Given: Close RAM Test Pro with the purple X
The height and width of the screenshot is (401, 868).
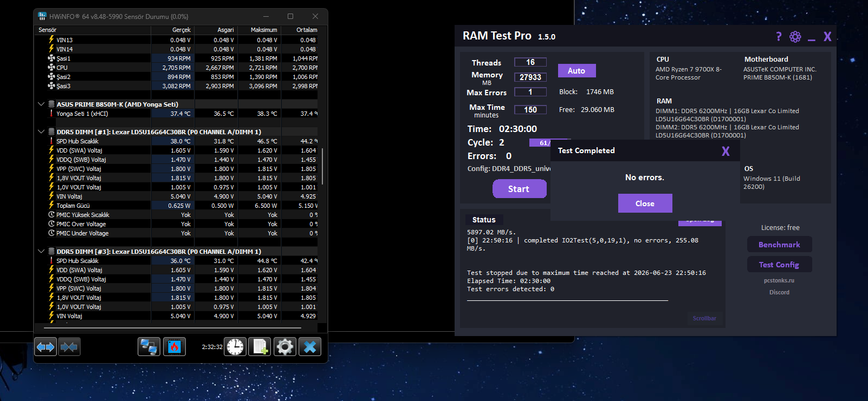Looking at the screenshot, I should pos(827,36).
